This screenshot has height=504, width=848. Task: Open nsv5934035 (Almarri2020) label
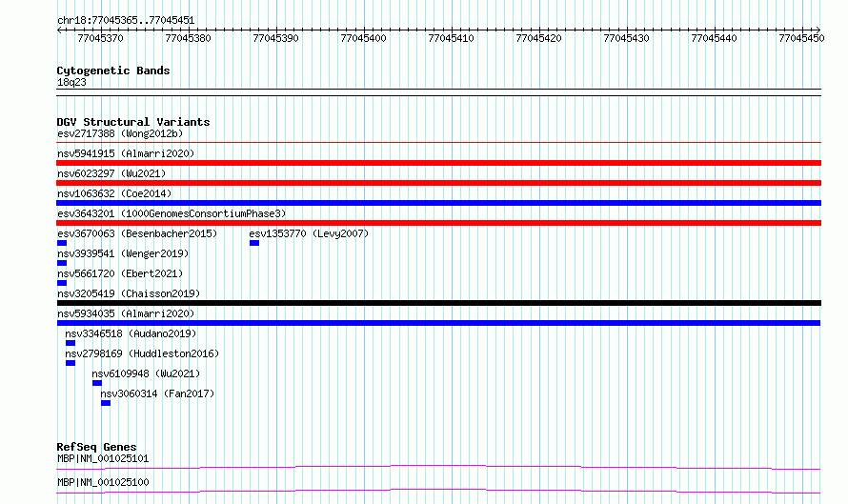126,313
